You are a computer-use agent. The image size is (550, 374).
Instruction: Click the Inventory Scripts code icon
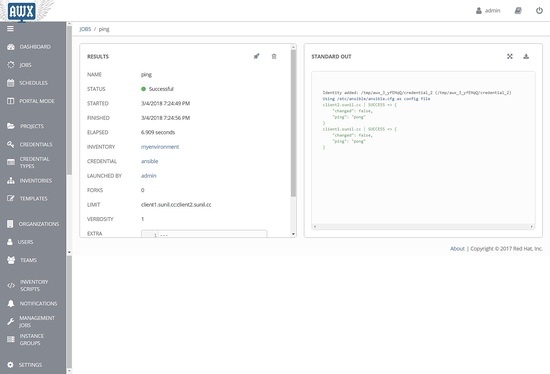point(11,286)
